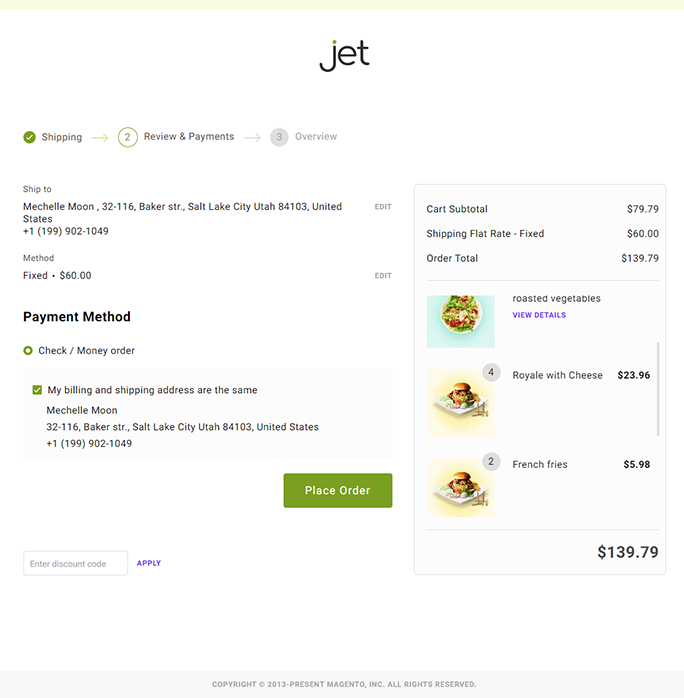Screen dimensions: 684x698
Task: Click quantity badge on French fries
Action: pos(491,462)
